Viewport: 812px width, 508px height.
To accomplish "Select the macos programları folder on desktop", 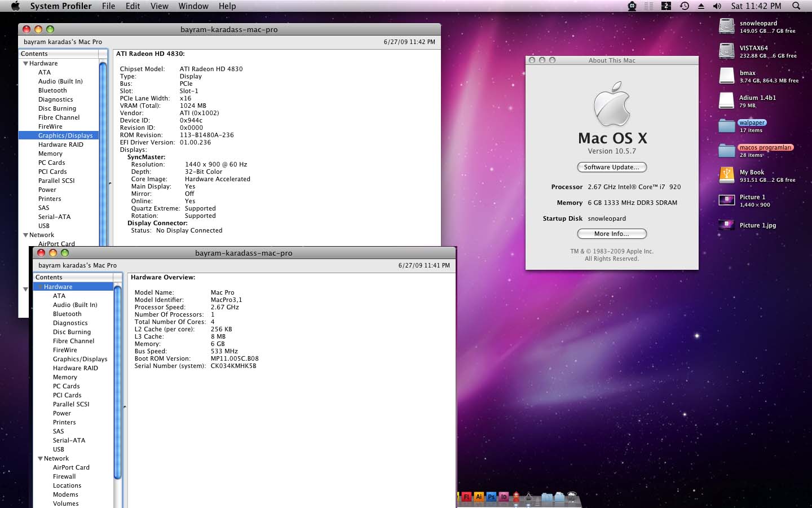I will (727, 150).
